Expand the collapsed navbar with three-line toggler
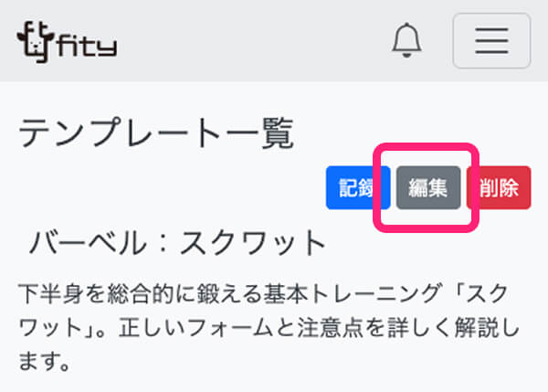This screenshot has width=548, height=392. pyautogui.click(x=491, y=40)
